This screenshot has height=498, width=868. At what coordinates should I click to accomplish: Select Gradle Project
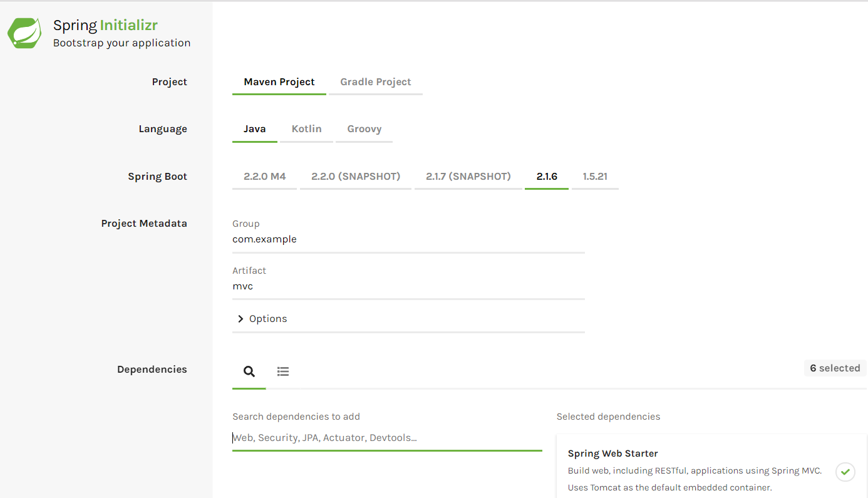pos(376,82)
